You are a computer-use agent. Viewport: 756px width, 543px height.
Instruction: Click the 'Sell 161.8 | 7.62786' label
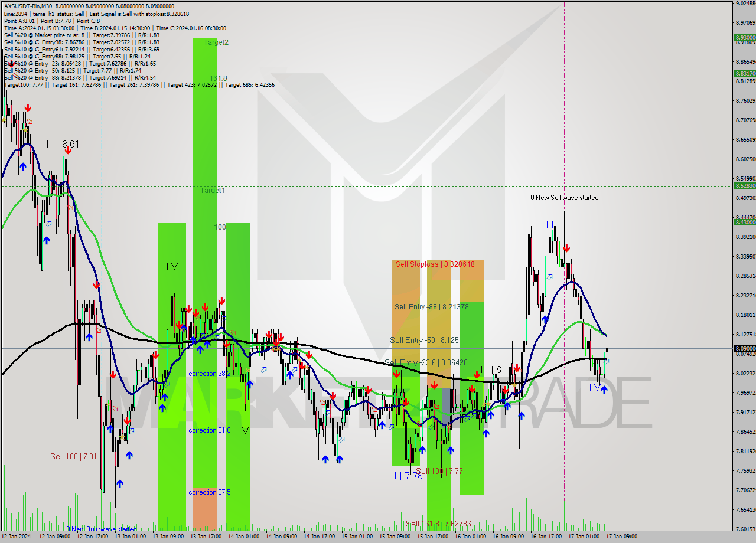(438, 524)
